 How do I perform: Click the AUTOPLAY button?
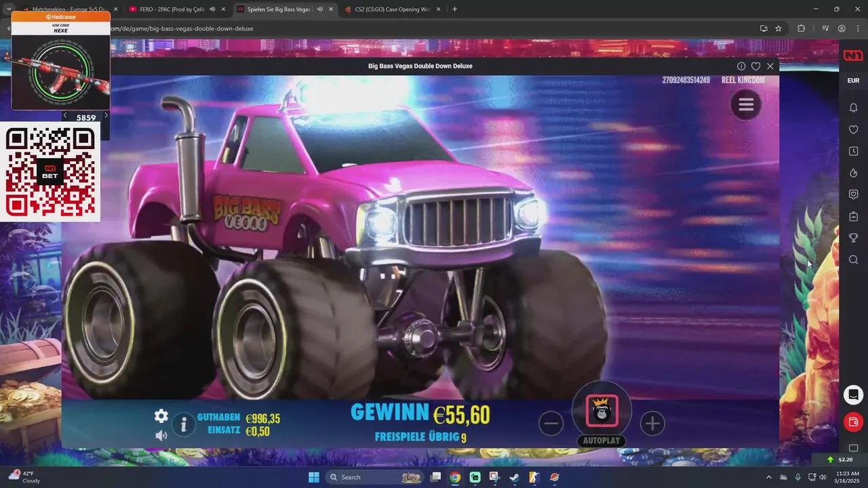click(x=601, y=441)
